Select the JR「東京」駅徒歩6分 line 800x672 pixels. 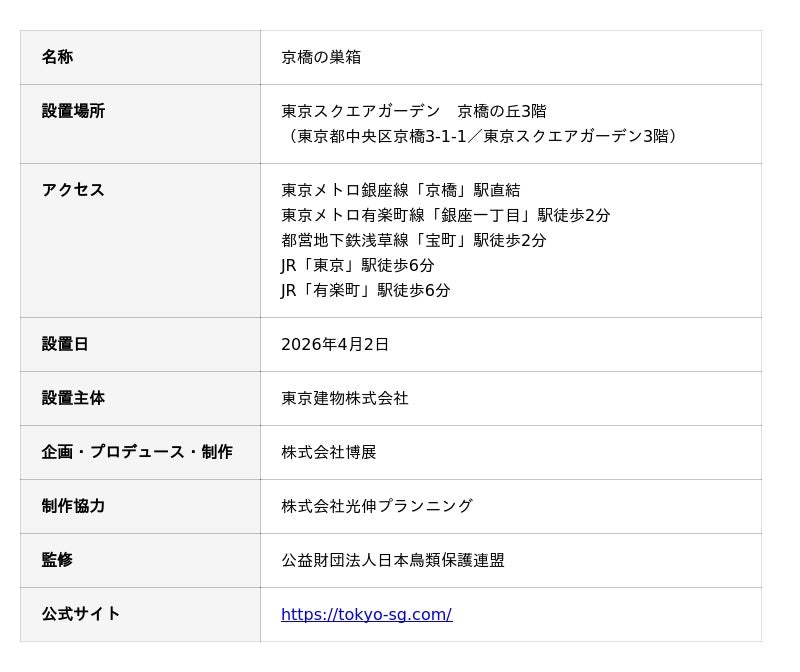(x=357, y=265)
